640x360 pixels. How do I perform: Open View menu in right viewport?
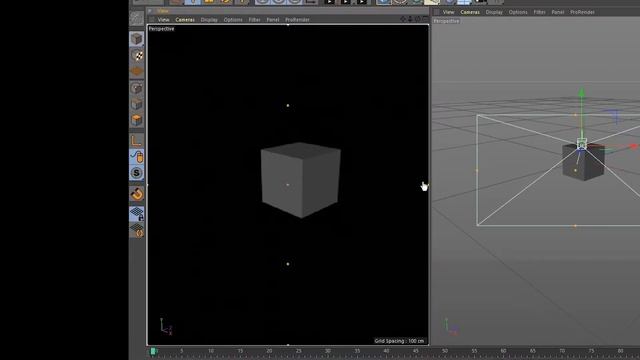click(448, 12)
